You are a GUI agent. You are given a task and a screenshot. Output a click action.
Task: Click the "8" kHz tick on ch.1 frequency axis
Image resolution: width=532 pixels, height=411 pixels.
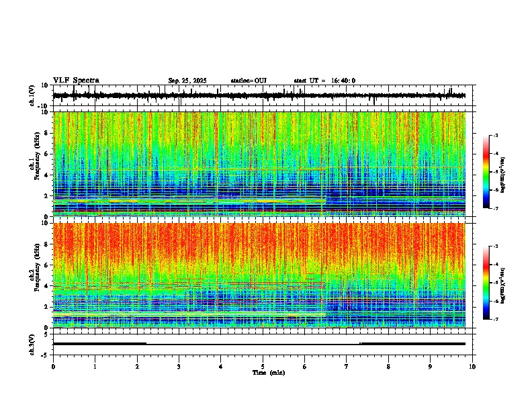(46, 133)
